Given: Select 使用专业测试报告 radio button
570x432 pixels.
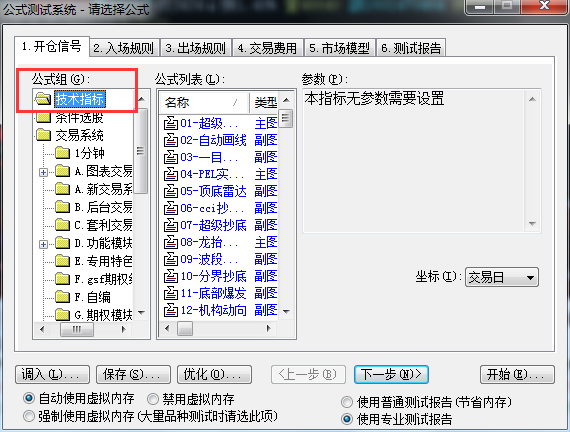Looking at the screenshot, I should (347, 419).
